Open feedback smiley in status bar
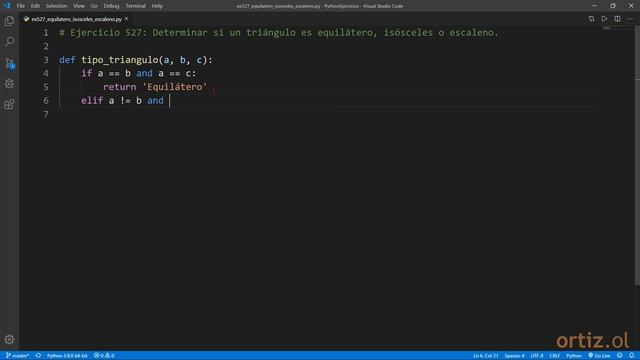Screen dimensions: 640x360 (620, 356)
